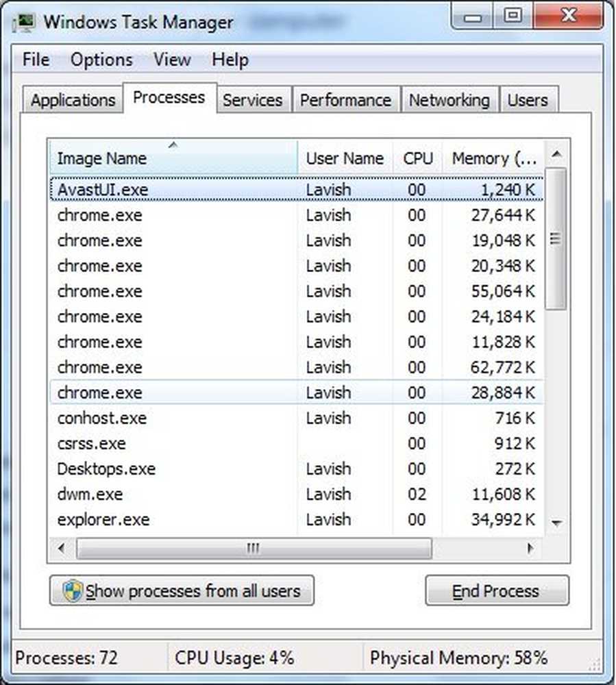This screenshot has width=616, height=685.
Task: Sort by the User Name column header
Action: click(345, 158)
